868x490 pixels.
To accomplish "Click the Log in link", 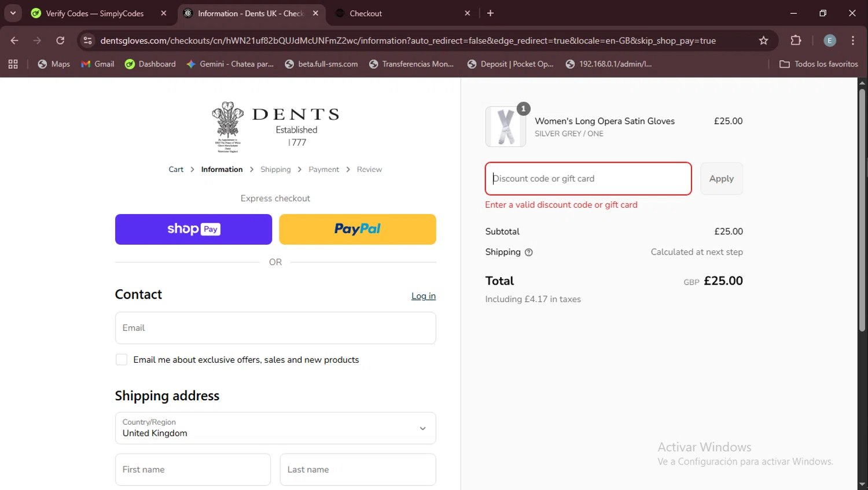I will (424, 296).
